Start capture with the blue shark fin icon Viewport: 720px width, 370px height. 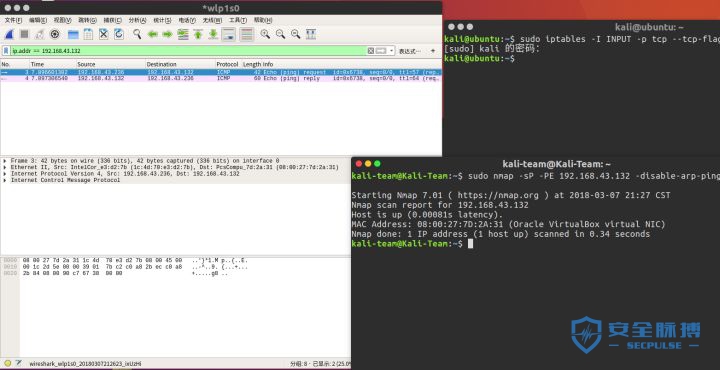pyautogui.click(x=9, y=34)
